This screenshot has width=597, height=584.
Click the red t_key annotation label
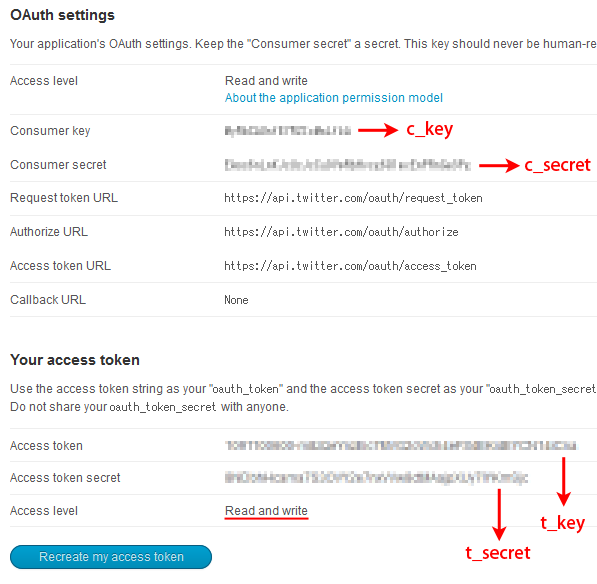coord(562,523)
